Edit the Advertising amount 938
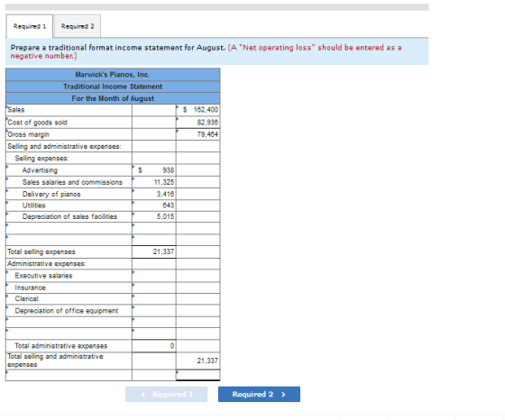Viewport: 505px width, 420px height. point(154,170)
